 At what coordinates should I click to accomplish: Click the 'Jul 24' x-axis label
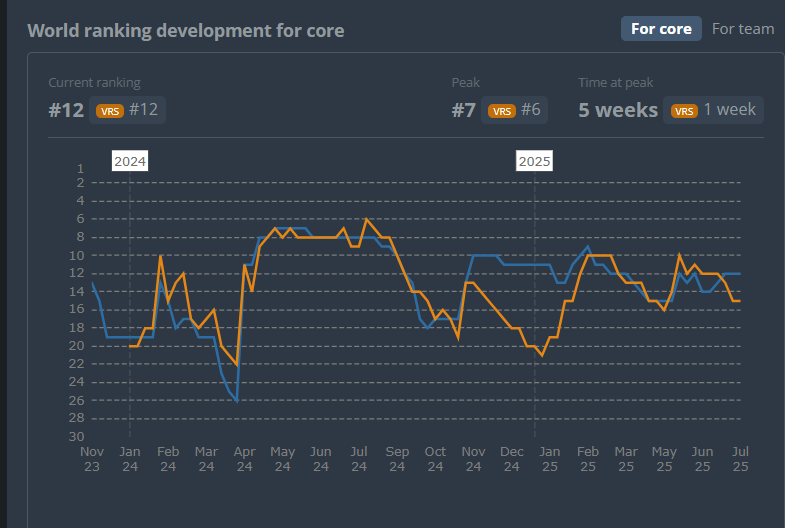pos(359,459)
